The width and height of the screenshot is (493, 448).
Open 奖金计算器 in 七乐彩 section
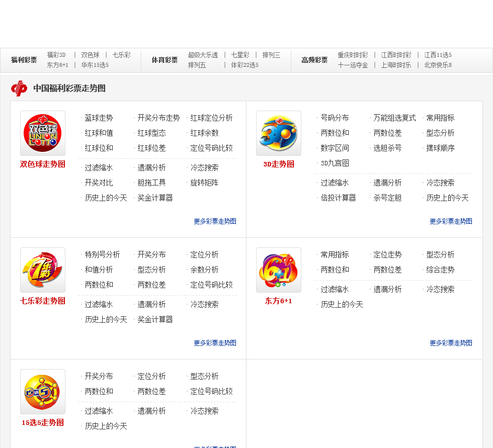click(x=155, y=319)
